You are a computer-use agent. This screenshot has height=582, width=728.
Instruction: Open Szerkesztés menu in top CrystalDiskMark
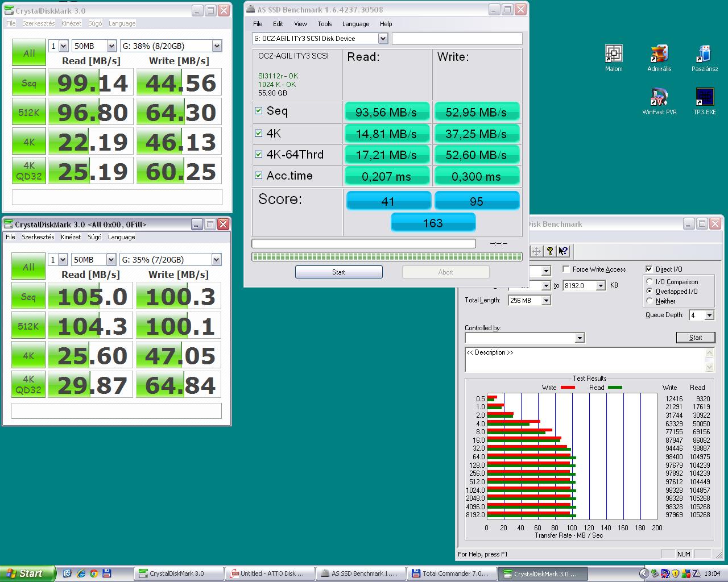(x=38, y=23)
